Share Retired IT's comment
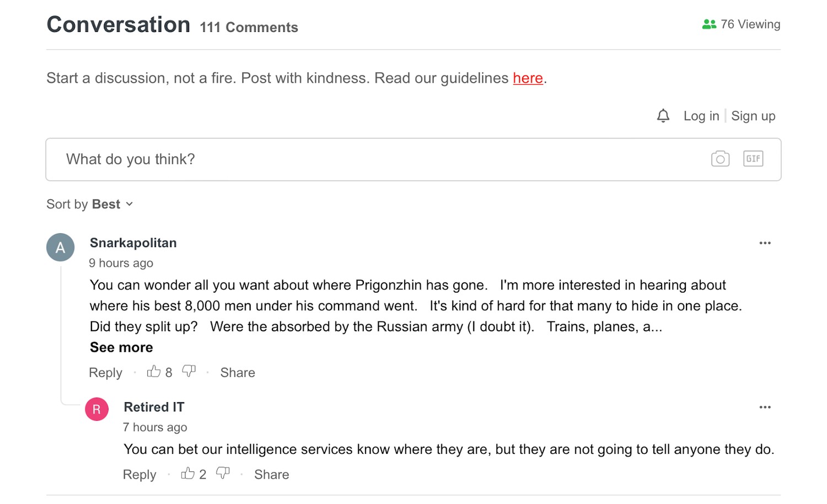The width and height of the screenshot is (827, 504). [271, 474]
